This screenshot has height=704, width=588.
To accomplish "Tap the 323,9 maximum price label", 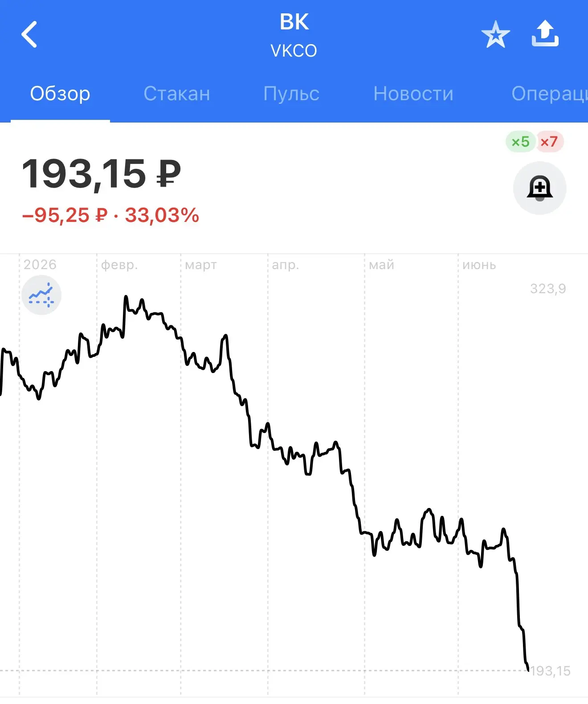I will [x=548, y=289].
